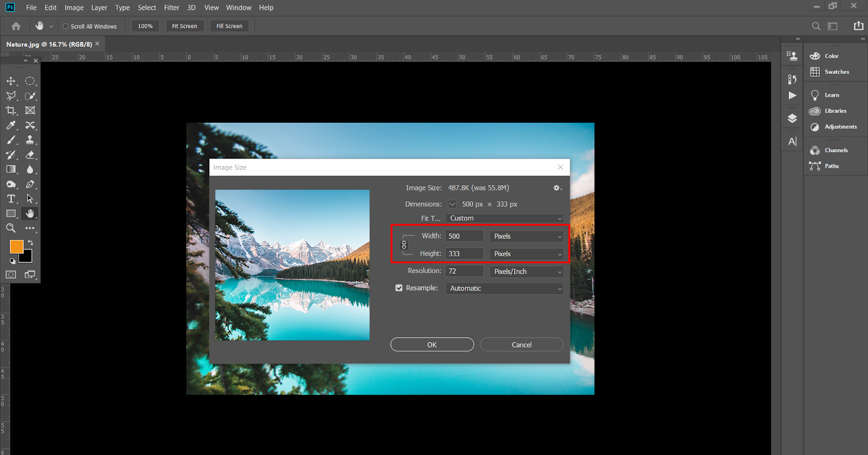Enable Scroll All Windows checkbox
868x455 pixels.
point(66,26)
